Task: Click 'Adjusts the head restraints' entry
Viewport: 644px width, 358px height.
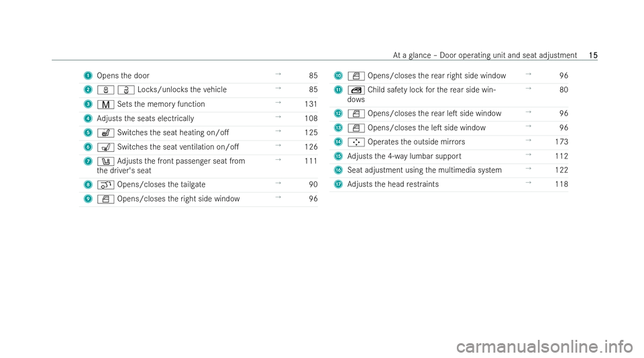Action: [393, 184]
